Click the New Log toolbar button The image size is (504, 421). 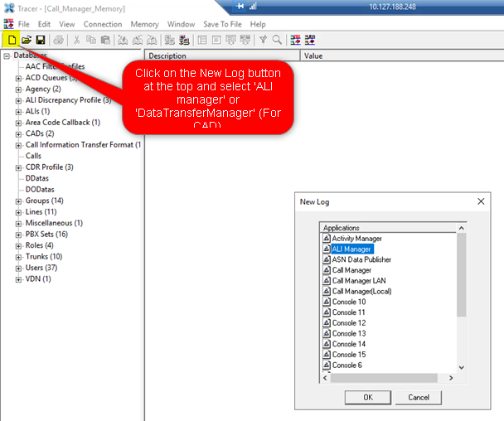pyautogui.click(x=12, y=40)
